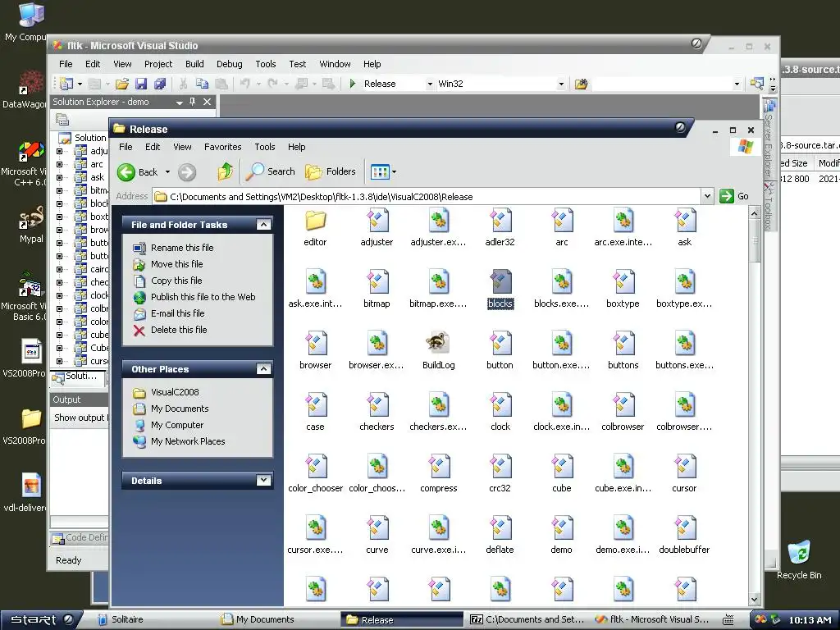
Task: Select the compress file icon
Action: pyautogui.click(x=439, y=467)
